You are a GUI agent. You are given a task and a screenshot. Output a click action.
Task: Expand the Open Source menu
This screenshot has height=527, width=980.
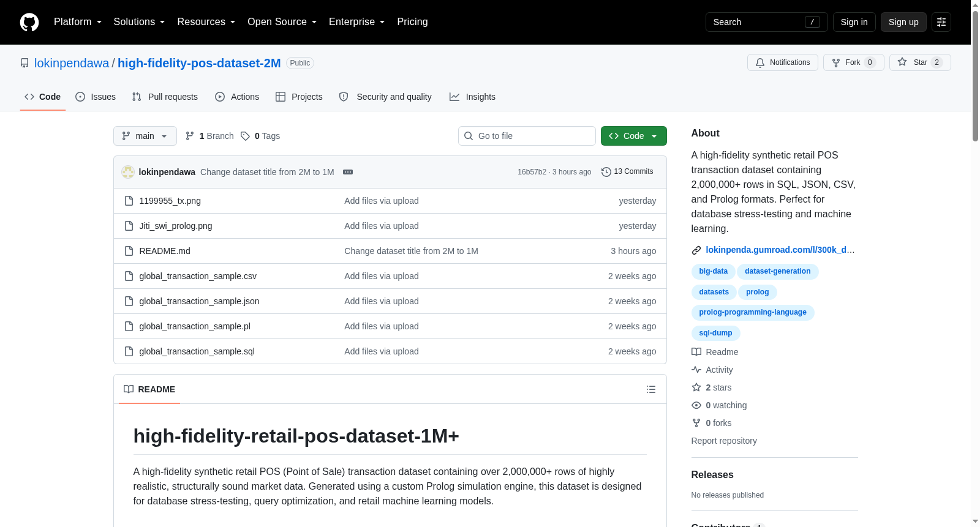pos(282,22)
